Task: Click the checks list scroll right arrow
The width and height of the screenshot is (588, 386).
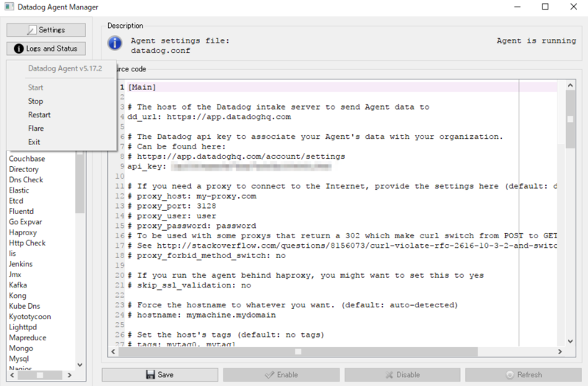Action: (69, 375)
